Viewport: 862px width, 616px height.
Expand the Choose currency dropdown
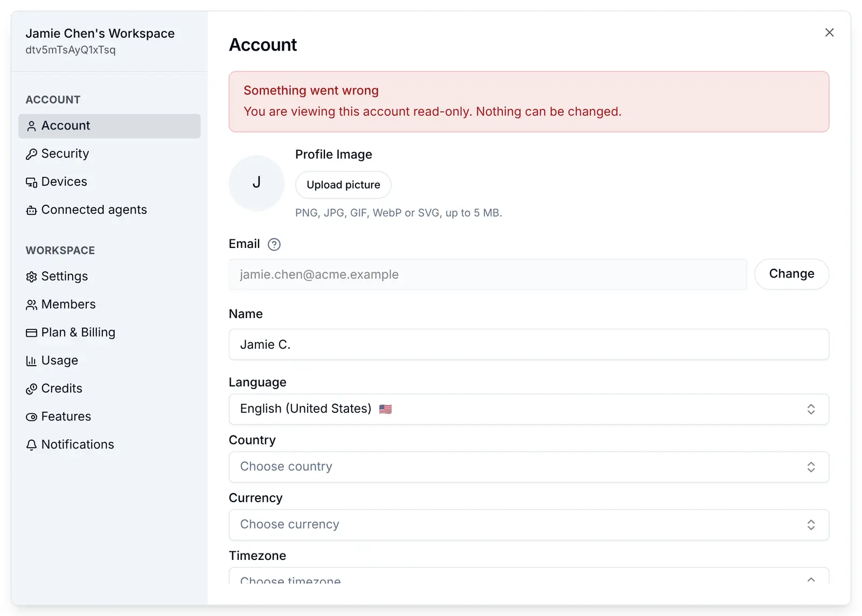(x=529, y=525)
